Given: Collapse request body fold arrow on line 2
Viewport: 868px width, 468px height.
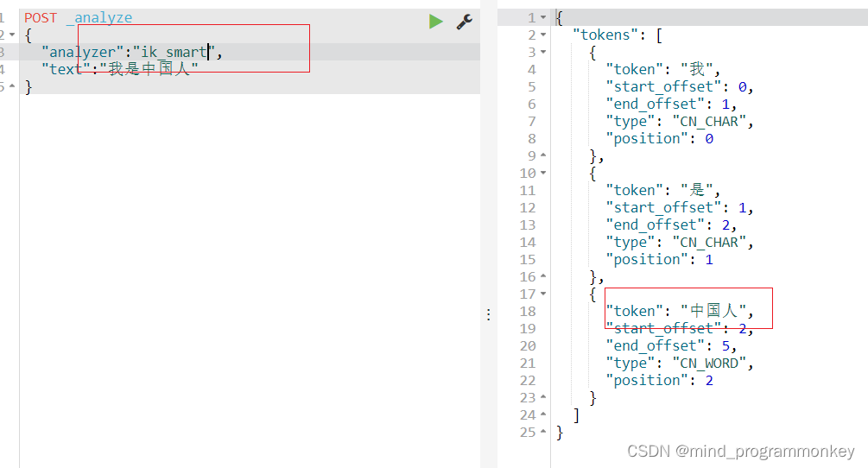Looking at the screenshot, I should 12,35.
